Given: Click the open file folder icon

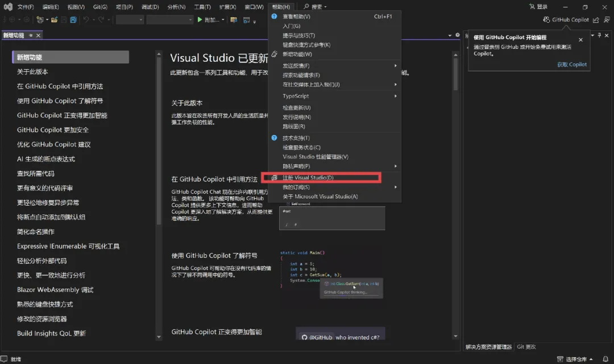Looking at the screenshot, I should pyautogui.click(x=55, y=19).
